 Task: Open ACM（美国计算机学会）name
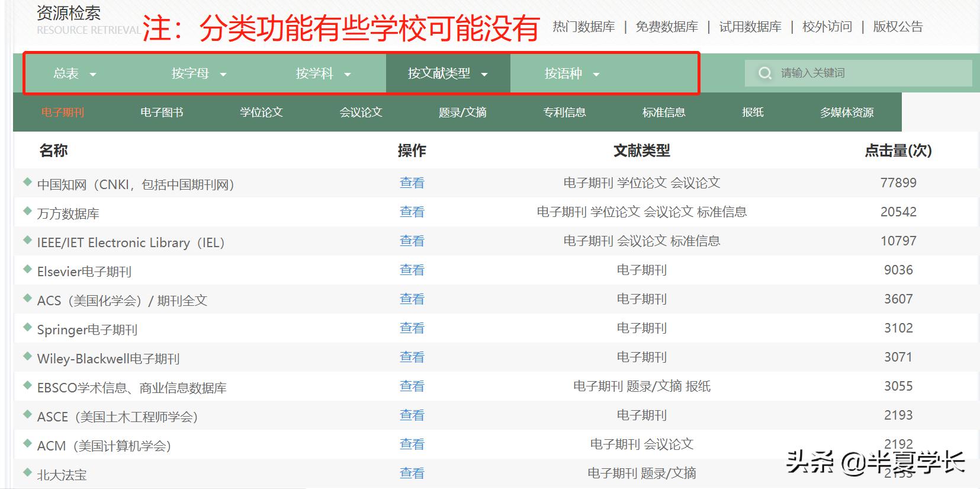point(104,446)
